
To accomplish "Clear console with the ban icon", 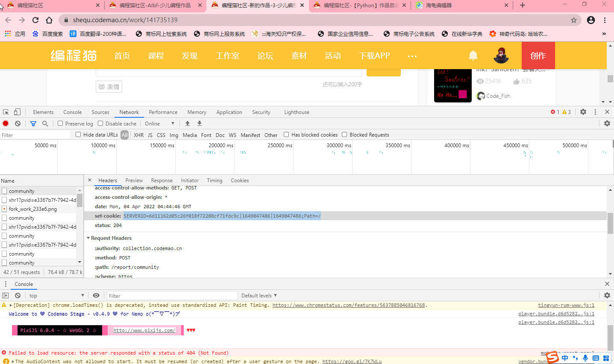I will coord(18,295).
